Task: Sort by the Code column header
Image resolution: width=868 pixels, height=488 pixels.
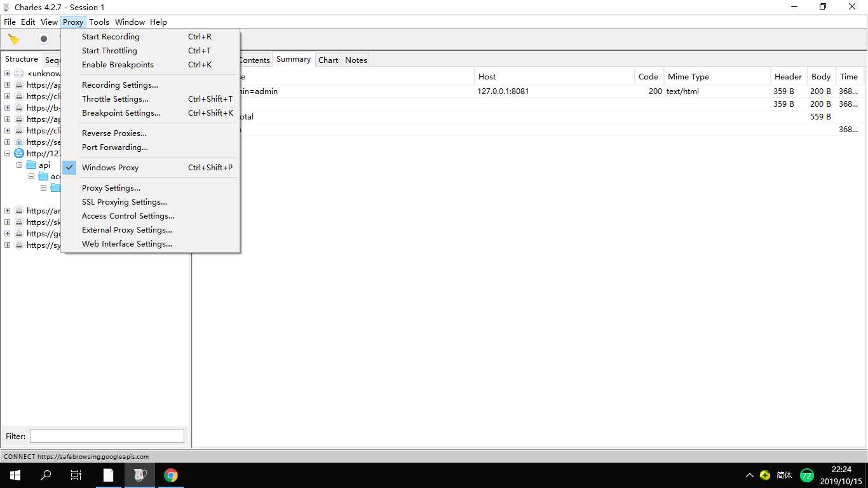Action: (x=649, y=76)
